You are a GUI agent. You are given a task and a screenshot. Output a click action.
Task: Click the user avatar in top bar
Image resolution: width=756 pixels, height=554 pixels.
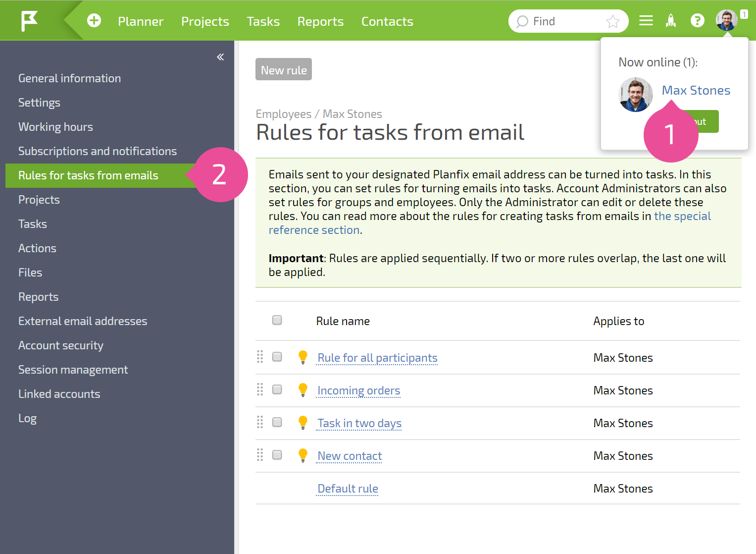(727, 20)
